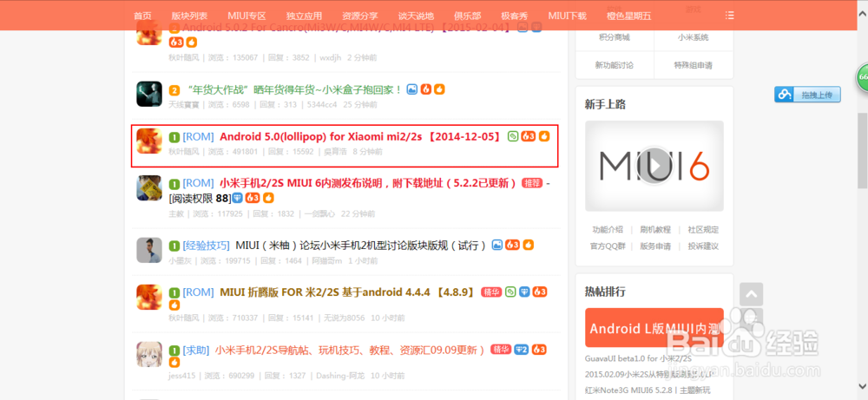This screenshot has width=868, height=400.
Task: Open MIUI专区 in the navigation bar
Action: 247,16
